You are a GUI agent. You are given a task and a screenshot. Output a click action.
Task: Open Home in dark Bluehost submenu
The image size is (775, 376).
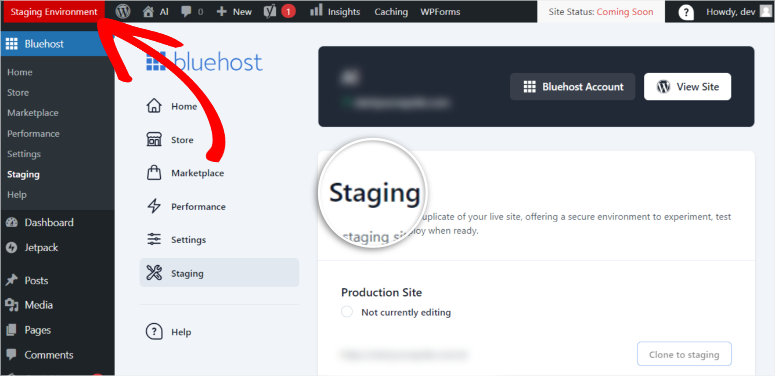pos(20,72)
